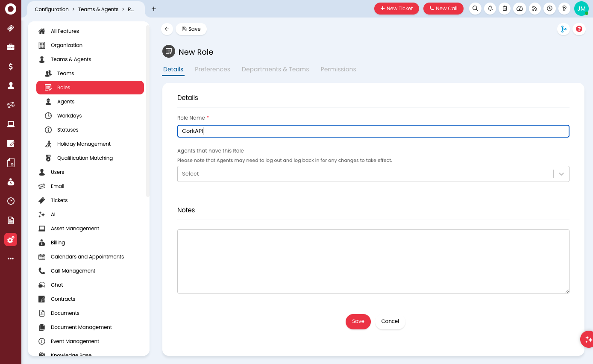Screen dimensions: 593x364
Task: Click the clipboard icon in top bar
Action: click(505, 9)
